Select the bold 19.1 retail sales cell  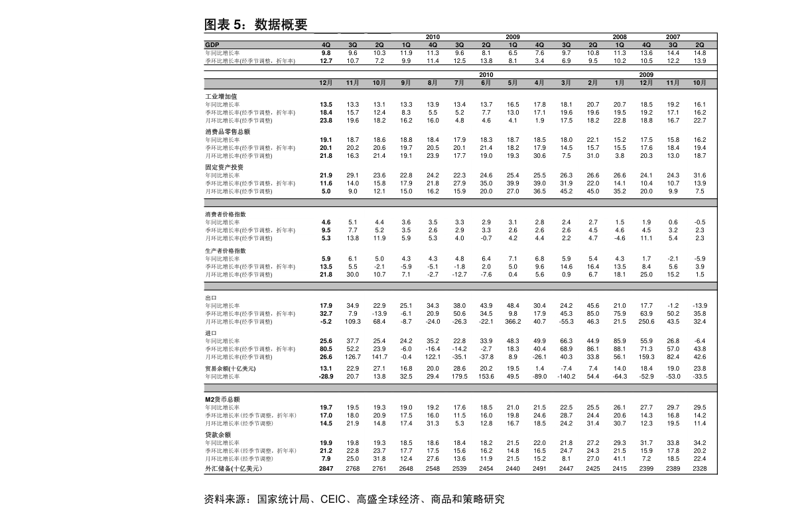(326, 140)
